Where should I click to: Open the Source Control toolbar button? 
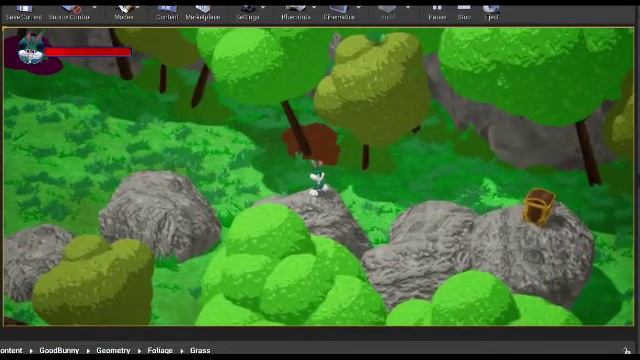coord(69,13)
